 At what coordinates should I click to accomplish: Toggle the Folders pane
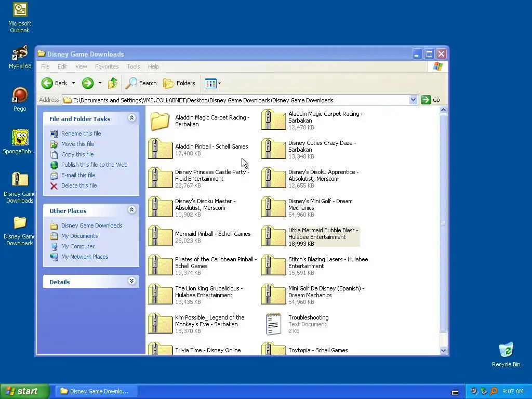click(179, 83)
